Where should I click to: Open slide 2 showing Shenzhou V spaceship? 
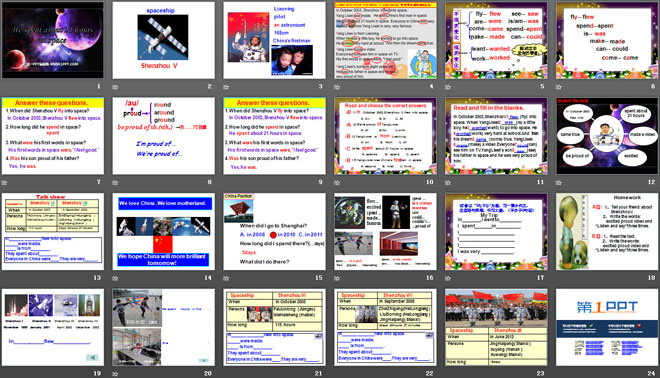coord(163,40)
